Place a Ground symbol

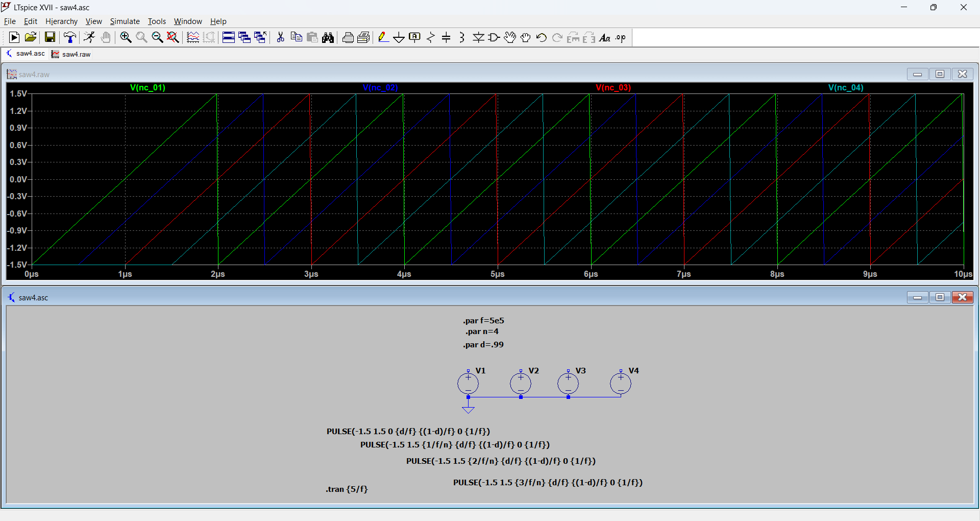click(399, 37)
